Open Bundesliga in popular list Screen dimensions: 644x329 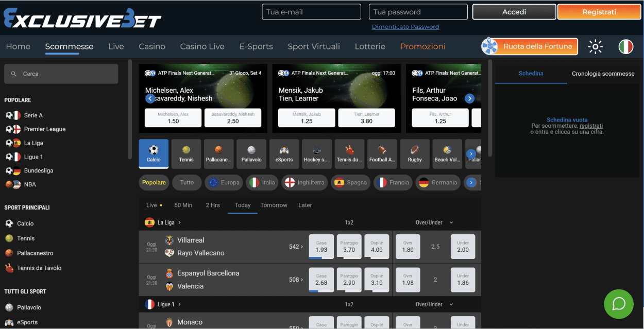click(x=39, y=170)
